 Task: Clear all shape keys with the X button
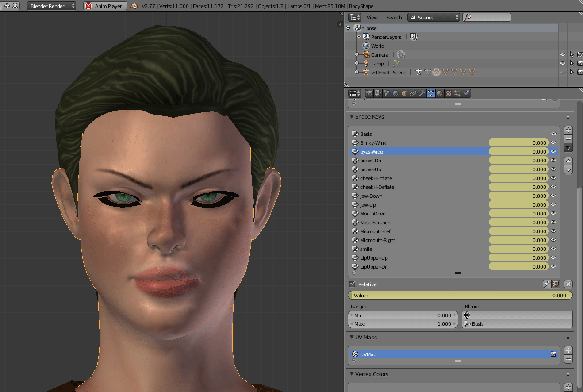point(568,284)
